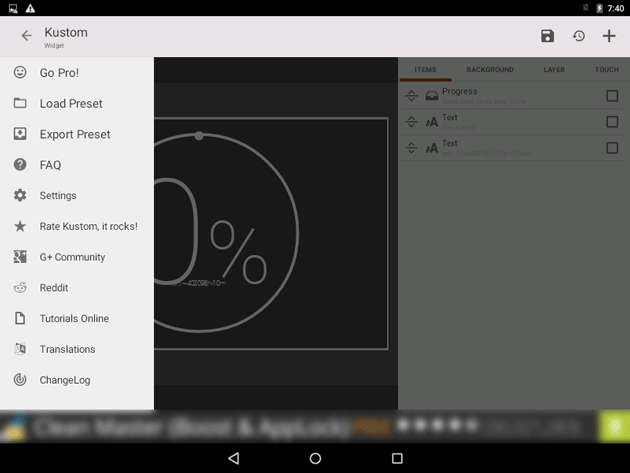
Task: Tap the star icon for Rate Kustom
Action: [20, 226]
